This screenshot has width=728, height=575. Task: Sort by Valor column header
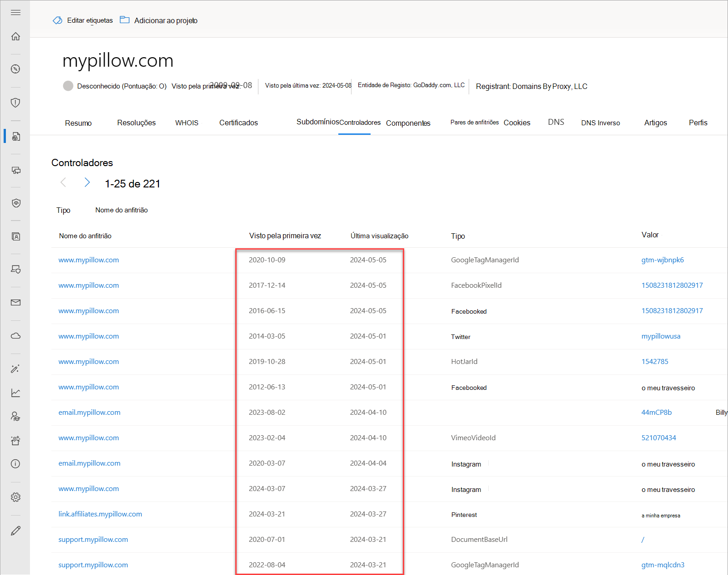click(x=650, y=235)
